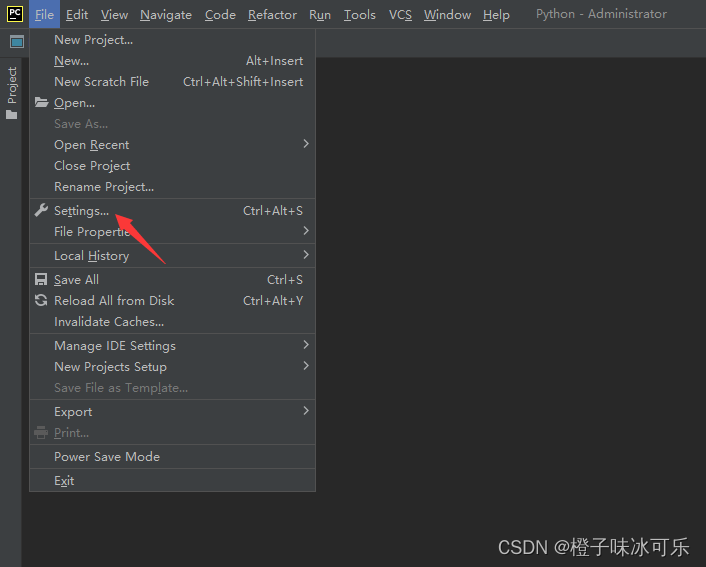Choose Exit from File menu

tap(172, 481)
